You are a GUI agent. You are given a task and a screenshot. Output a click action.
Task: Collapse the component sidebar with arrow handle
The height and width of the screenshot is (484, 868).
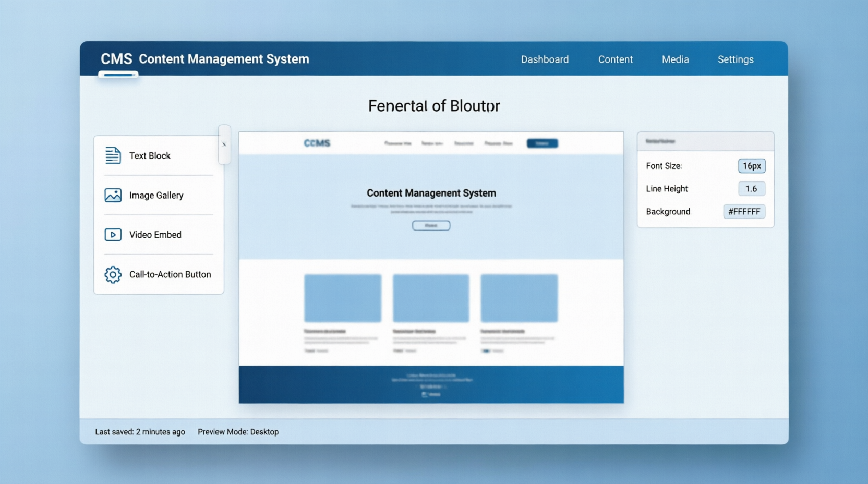224,144
